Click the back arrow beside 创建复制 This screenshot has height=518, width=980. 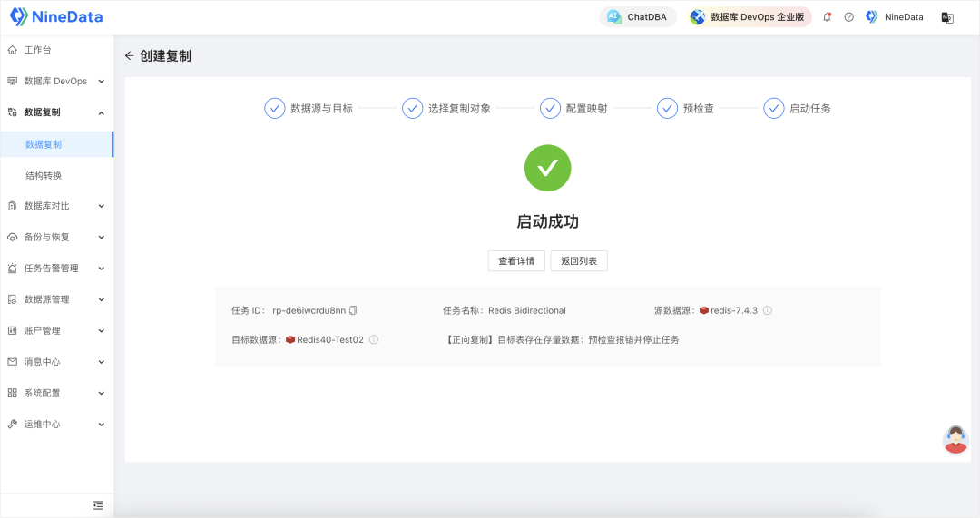129,56
